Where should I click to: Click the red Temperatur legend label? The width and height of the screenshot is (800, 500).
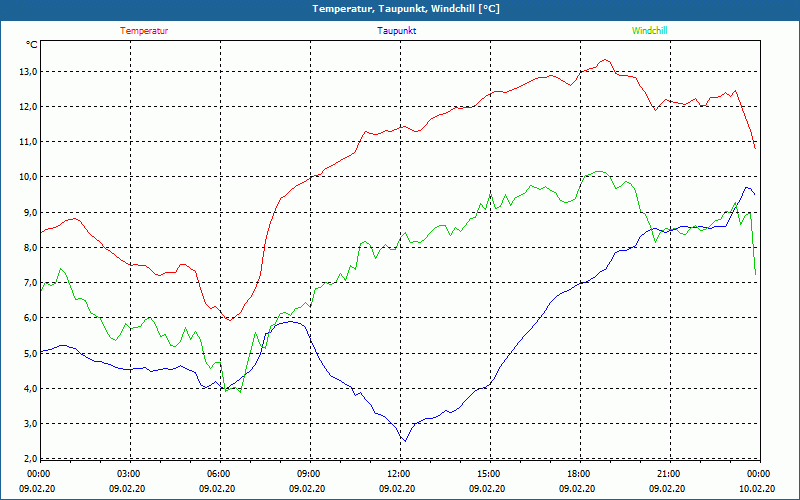[x=144, y=31]
